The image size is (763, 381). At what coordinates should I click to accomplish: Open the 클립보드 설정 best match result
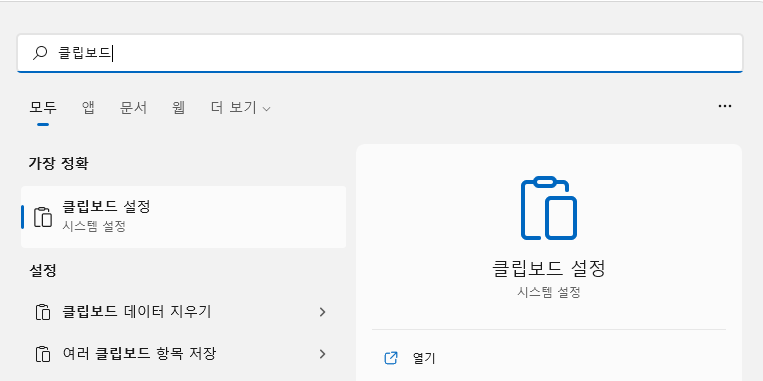[183, 217]
